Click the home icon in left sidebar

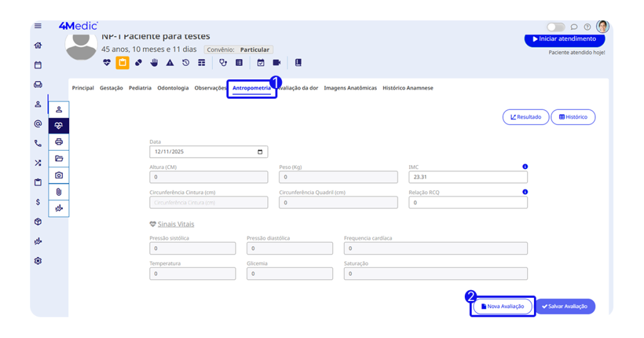click(38, 45)
